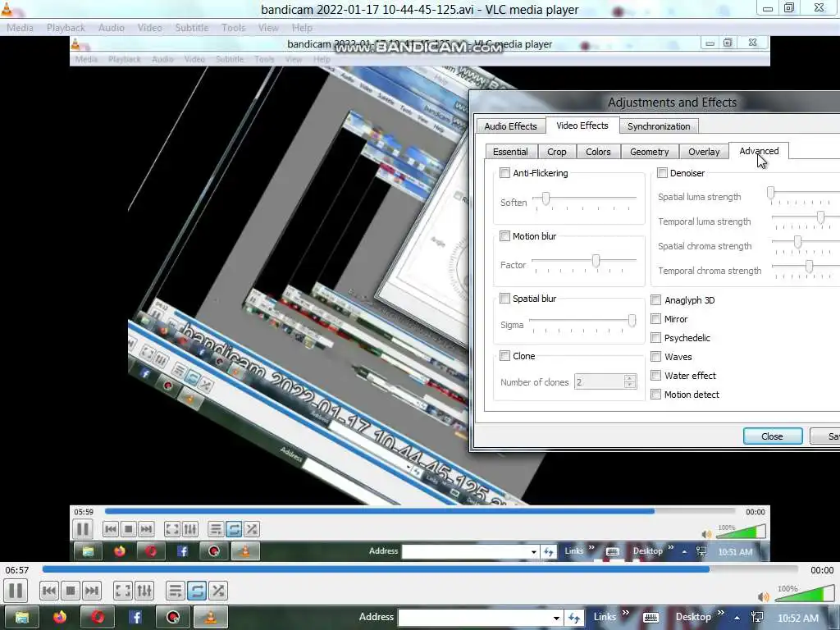840x630 pixels.
Task: Enable the Motion detect checkbox
Action: (655, 395)
